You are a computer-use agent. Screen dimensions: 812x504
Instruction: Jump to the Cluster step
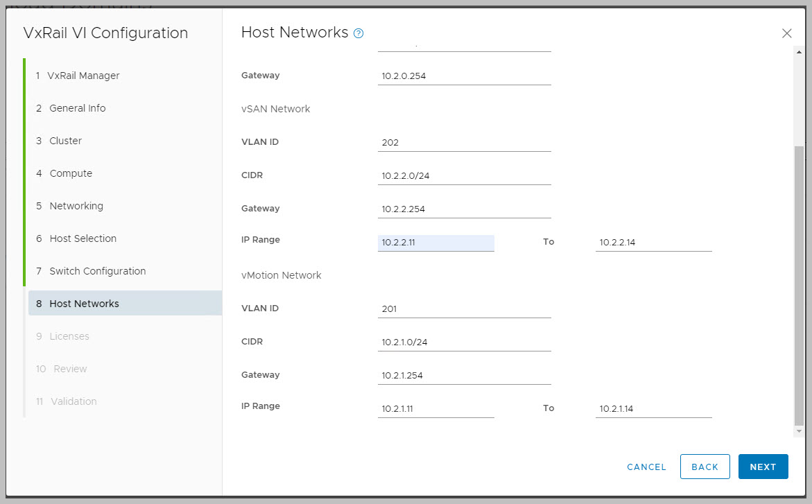coord(65,141)
